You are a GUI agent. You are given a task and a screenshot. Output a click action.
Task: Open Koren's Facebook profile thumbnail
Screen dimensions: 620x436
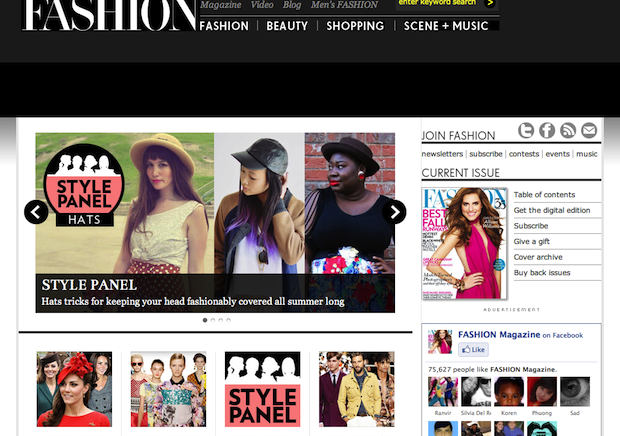(509, 392)
